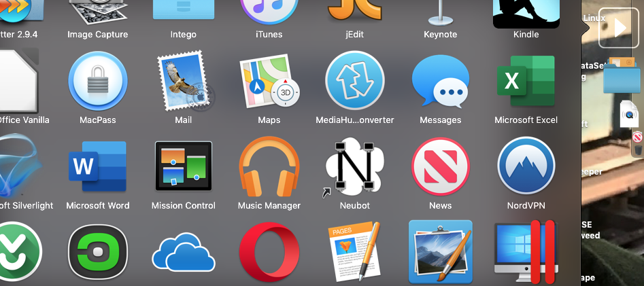Open the MediaHuman converter icon
644x286 pixels.
click(x=355, y=81)
